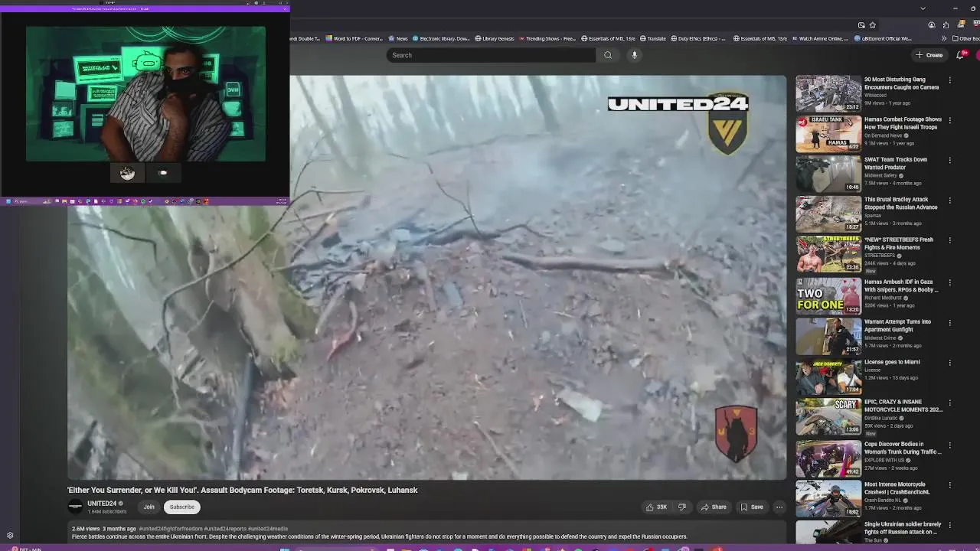
Task: Click the Join button for UNITED24
Action: (149, 507)
